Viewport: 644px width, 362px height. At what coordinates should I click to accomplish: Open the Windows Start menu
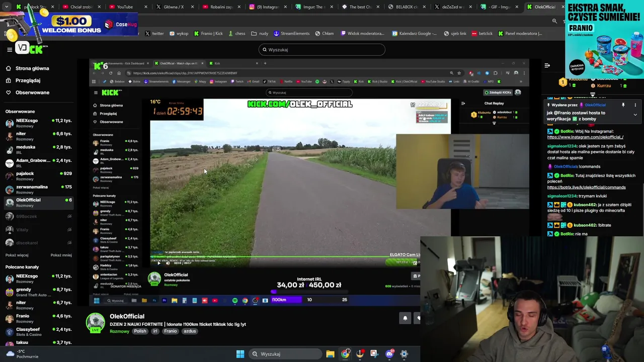tap(240, 354)
